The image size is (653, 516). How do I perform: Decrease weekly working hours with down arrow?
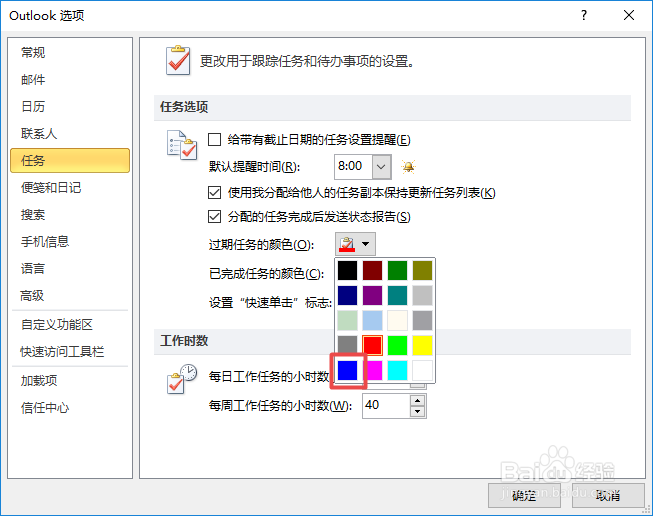pos(417,411)
